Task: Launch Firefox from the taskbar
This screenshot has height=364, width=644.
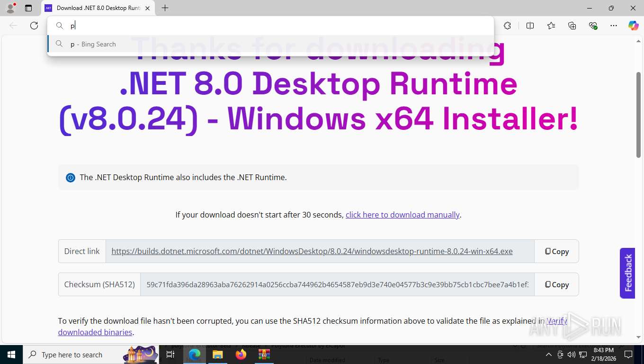Action: [241, 355]
